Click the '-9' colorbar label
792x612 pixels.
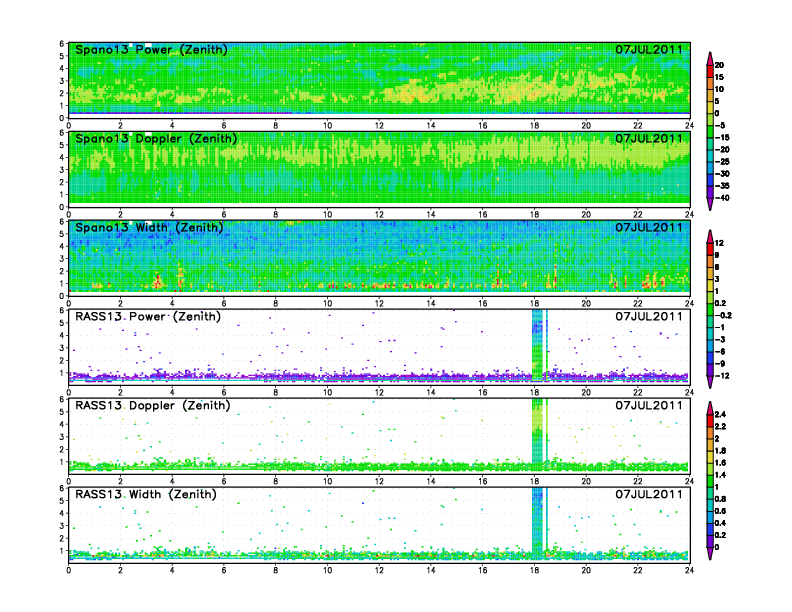[x=720, y=364]
